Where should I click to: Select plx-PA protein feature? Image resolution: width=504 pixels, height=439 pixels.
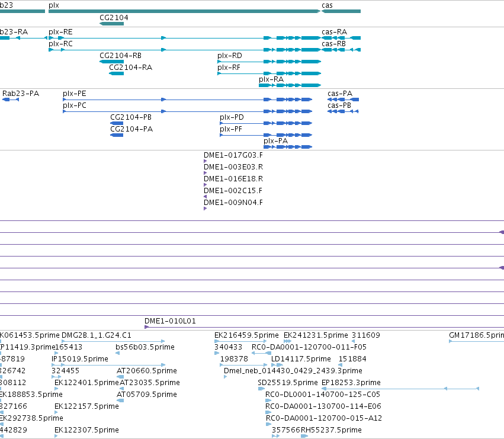(x=288, y=147)
